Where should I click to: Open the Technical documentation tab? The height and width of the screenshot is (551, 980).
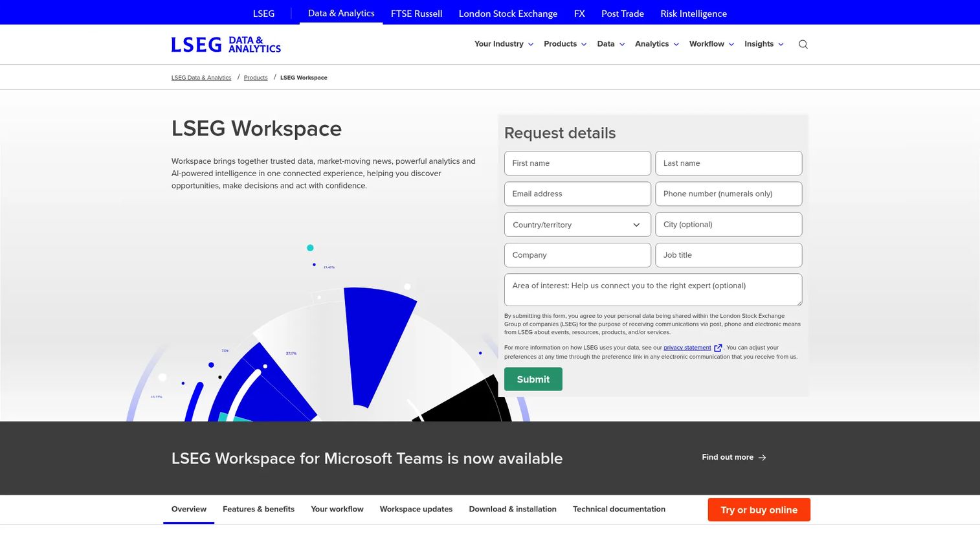(619, 509)
